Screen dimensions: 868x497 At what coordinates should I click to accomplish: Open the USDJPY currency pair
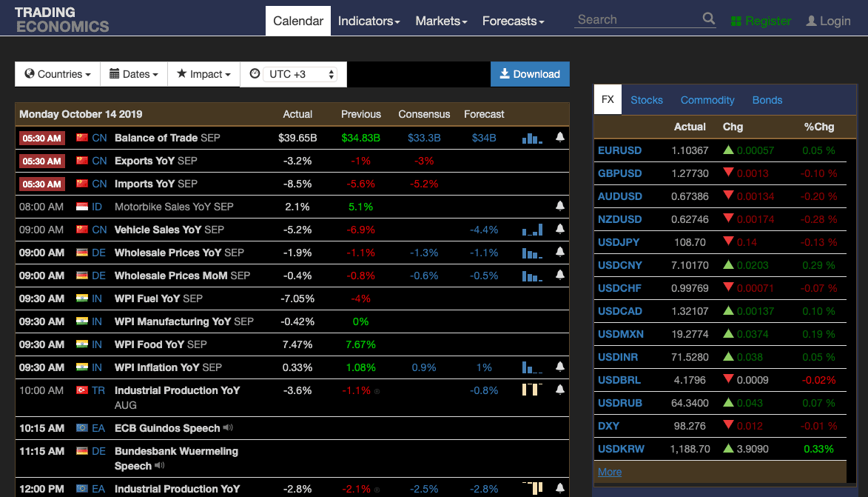click(x=619, y=242)
